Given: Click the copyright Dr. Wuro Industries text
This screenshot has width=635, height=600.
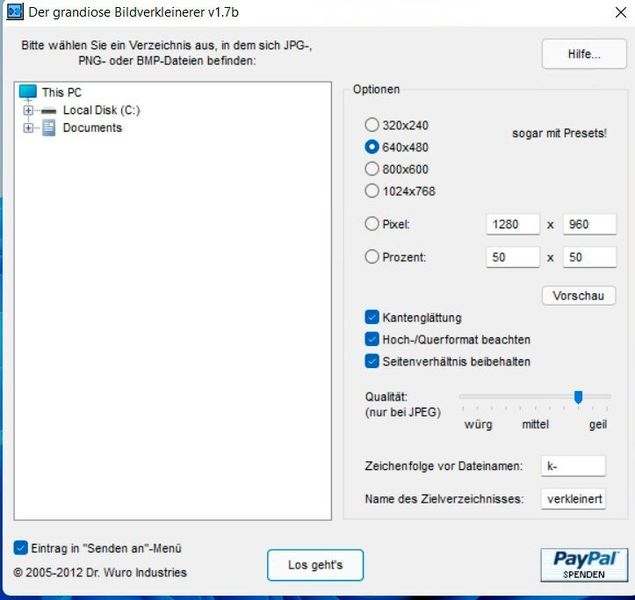Looking at the screenshot, I should click(x=100, y=572).
